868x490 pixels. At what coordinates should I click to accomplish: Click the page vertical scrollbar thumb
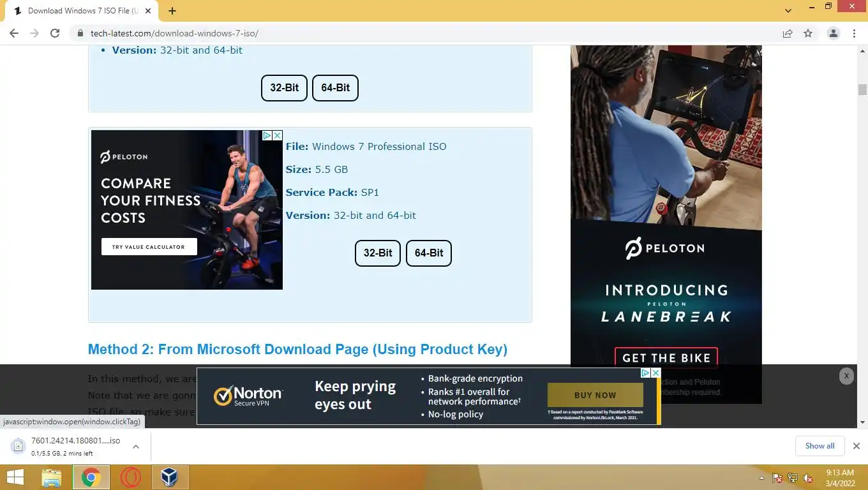[x=862, y=90]
